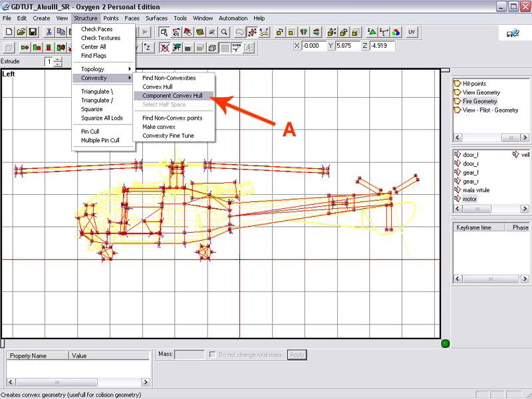Viewport: 532px width, 399px height.
Task: Select the View Geometry LOD entry
Action: [481, 92]
